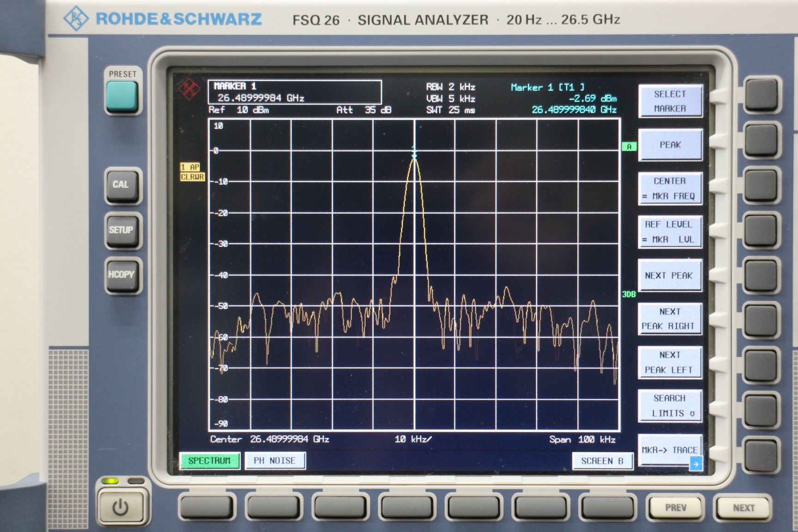Click the PREV menu key
This screenshot has height=532, width=798.
(676, 508)
